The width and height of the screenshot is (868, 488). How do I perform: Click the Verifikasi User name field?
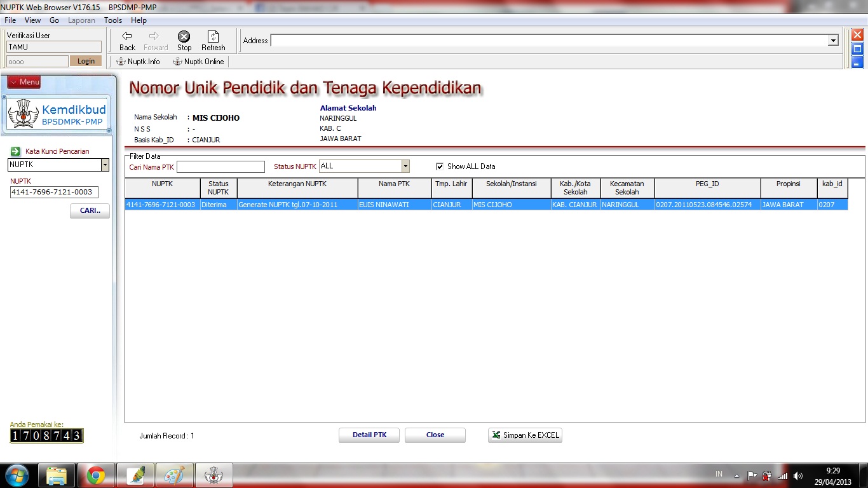pos(54,46)
